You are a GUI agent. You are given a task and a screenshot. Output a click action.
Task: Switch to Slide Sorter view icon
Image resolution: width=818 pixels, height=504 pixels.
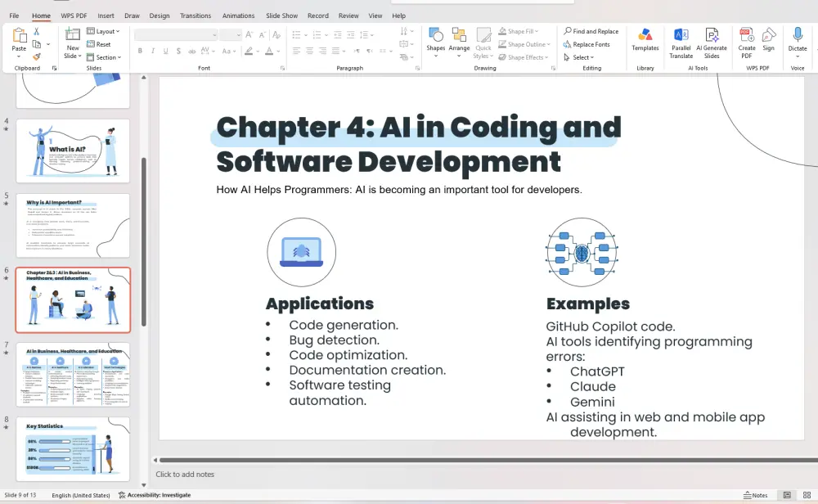coord(807,495)
